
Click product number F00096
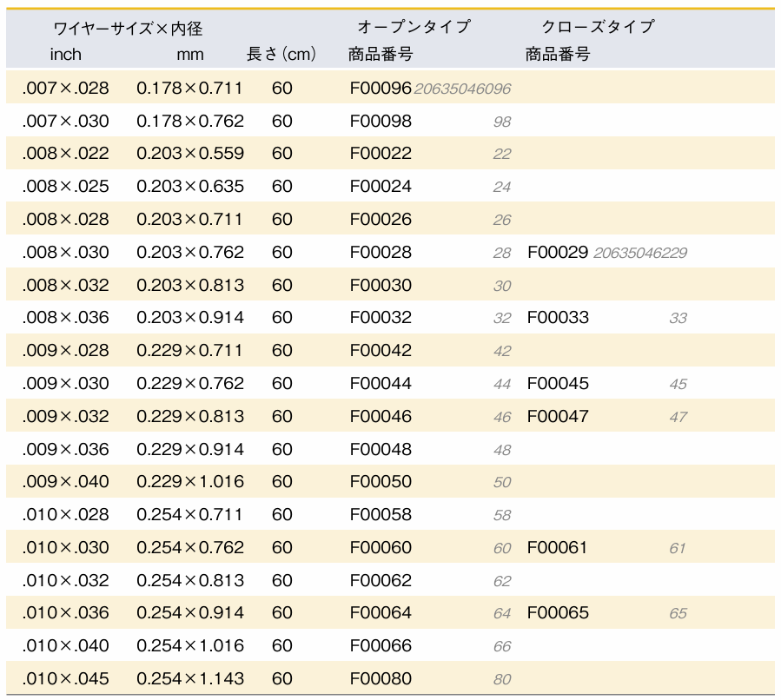coord(381,88)
